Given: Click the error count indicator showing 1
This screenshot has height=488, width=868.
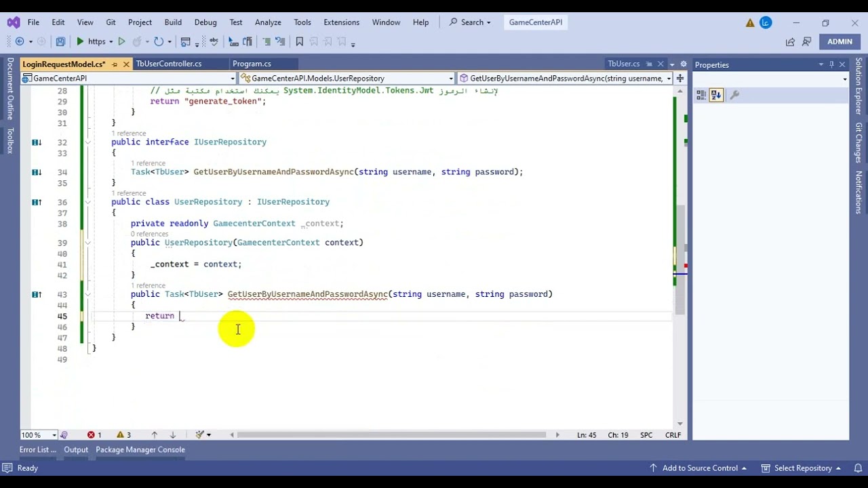Looking at the screenshot, I should pyautogui.click(x=94, y=434).
